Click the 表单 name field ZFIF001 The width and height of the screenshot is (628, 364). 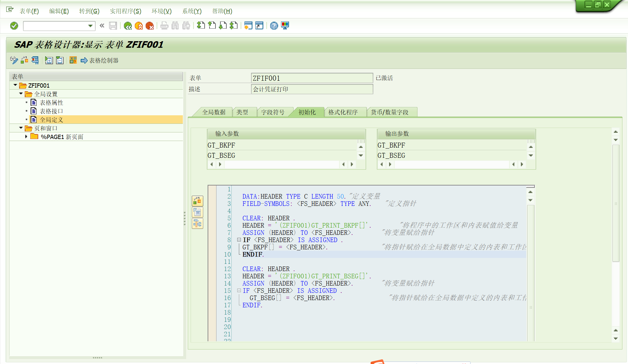(x=312, y=78)
